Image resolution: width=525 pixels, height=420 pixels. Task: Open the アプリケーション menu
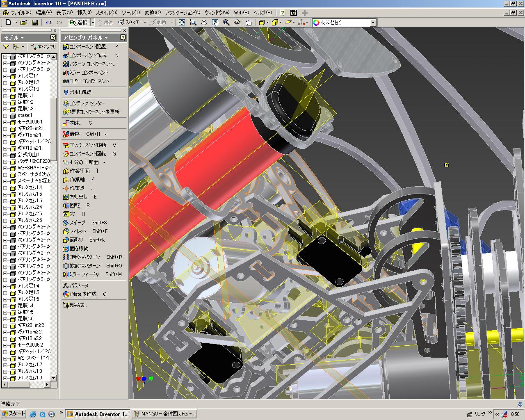tap(183, 13)
